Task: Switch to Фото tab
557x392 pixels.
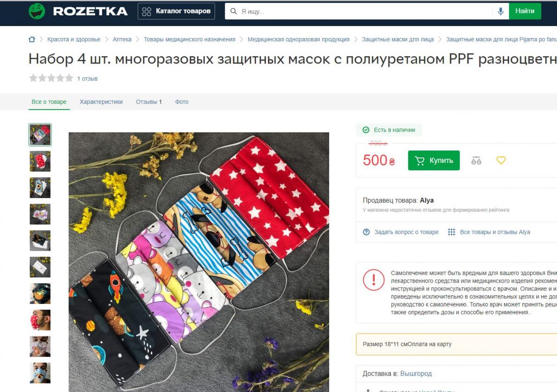Action: pyautogui.click(x=181, y=102)
